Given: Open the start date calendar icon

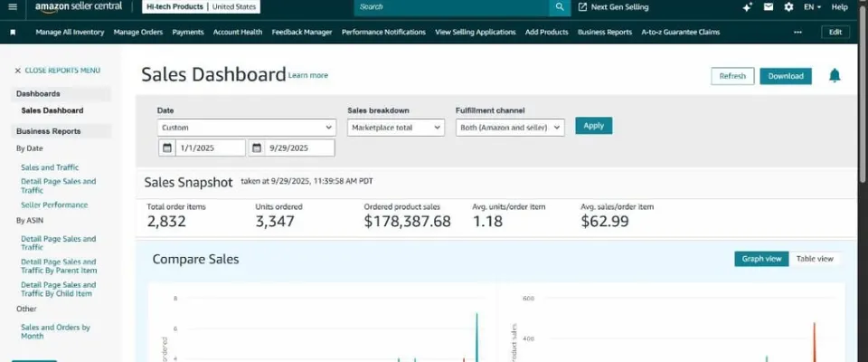Looking at the screenshot, I should [167, 148].
